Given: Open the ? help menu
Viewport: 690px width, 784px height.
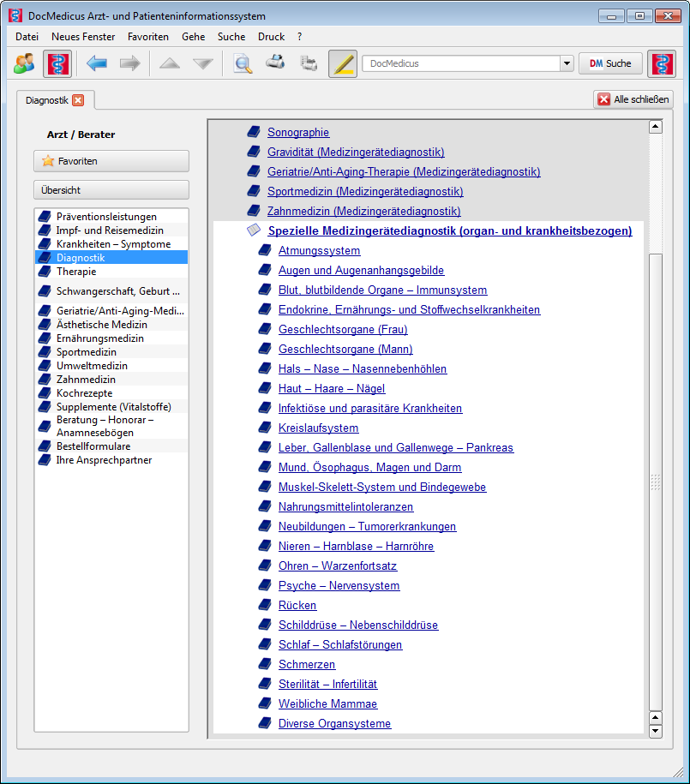Looking at the screenshot, I should point(299,37).
